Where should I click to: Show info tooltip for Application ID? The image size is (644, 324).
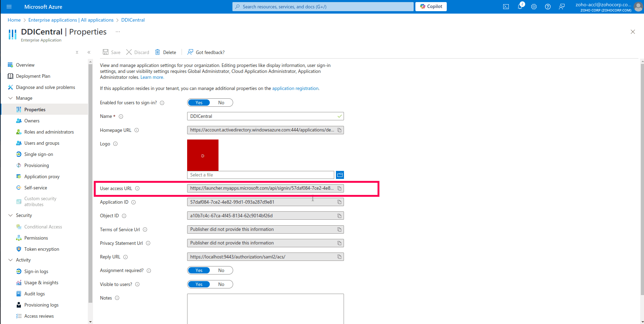[133, 202]
